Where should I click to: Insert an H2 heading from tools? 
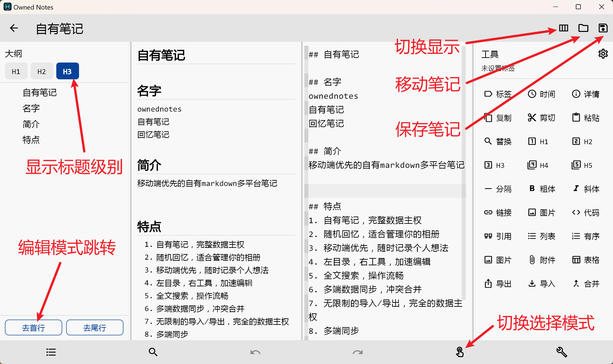pos(582,142)
